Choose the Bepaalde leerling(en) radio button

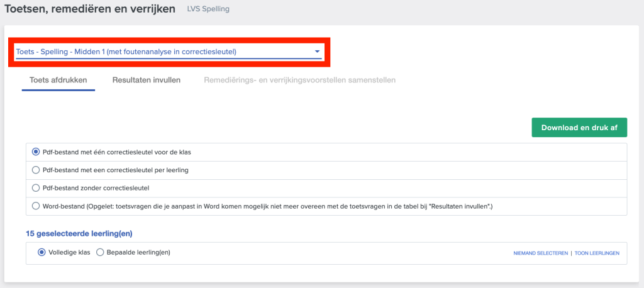100,252
